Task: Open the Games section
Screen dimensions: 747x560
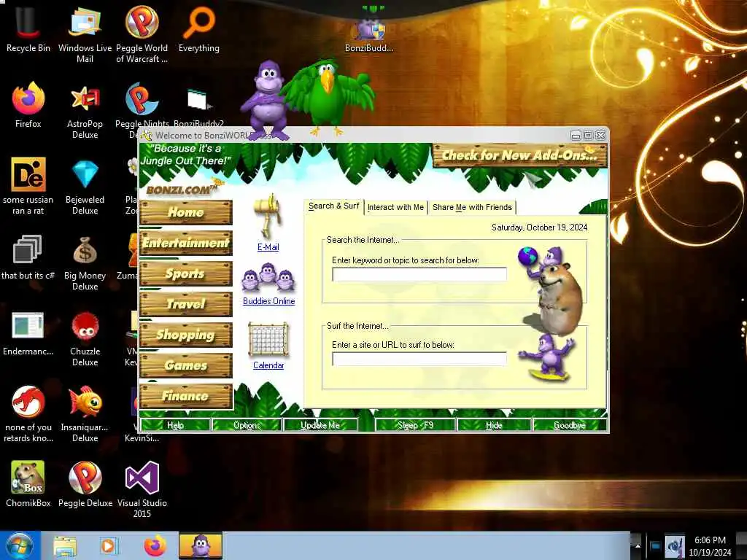Action: (x=186, y=365)
